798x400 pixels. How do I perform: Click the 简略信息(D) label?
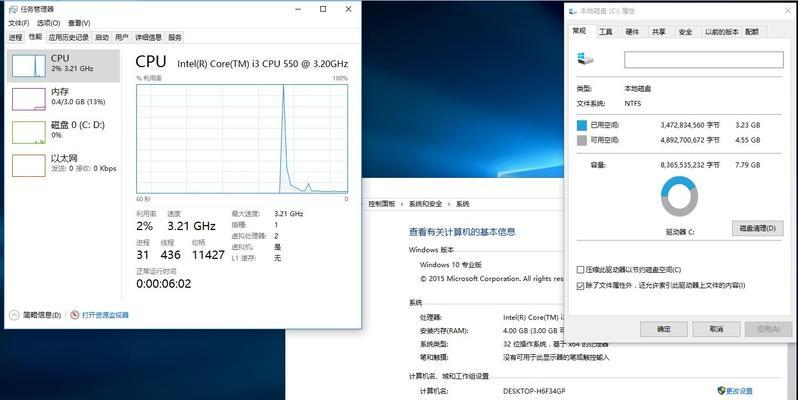42,315
